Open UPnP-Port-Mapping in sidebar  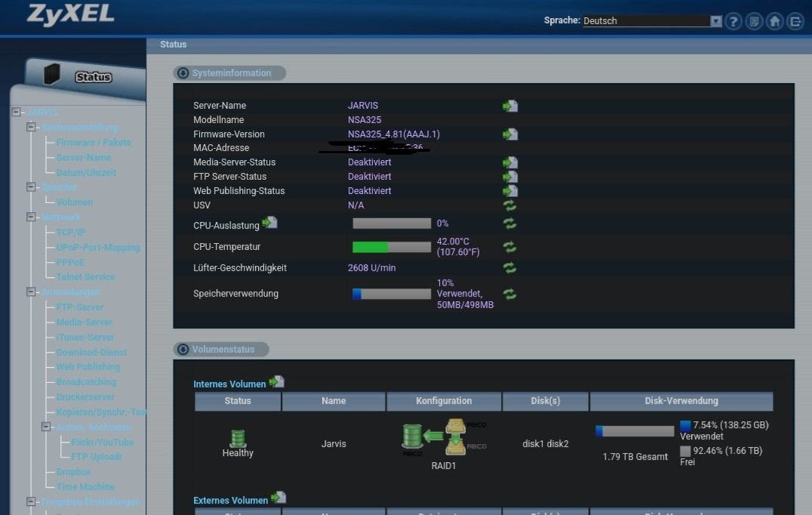coord(98,247)
